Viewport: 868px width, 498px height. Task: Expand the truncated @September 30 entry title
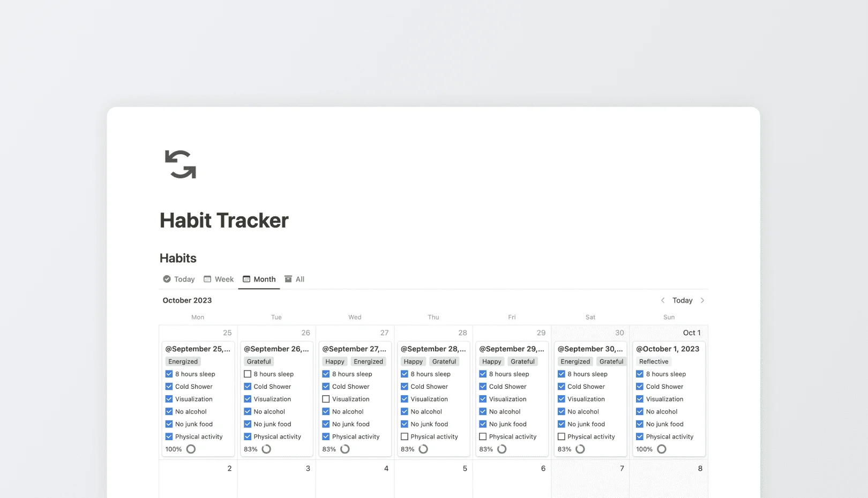[x=590, y=349]
